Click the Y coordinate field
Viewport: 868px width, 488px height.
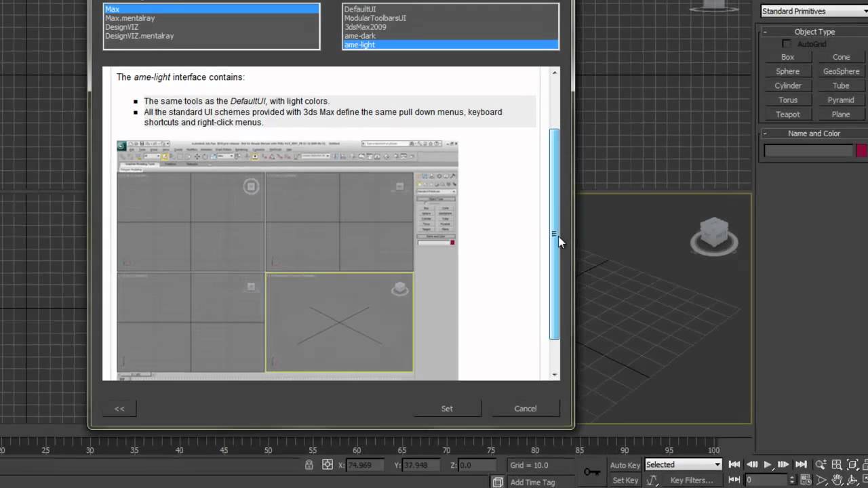(x=422, y=465)
